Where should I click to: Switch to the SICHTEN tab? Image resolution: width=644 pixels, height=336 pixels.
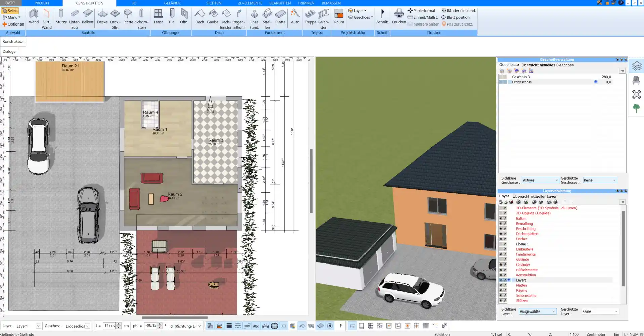[214, 3]
